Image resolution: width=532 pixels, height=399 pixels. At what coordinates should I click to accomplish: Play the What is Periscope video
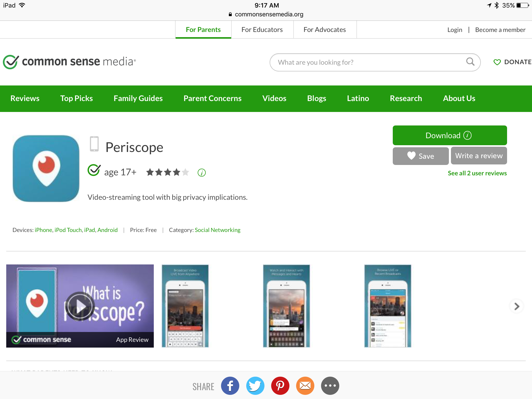click(x=79, y=306)
